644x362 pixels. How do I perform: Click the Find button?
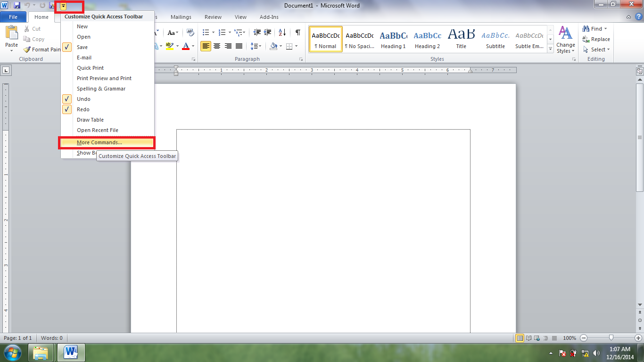coord(595,29)
